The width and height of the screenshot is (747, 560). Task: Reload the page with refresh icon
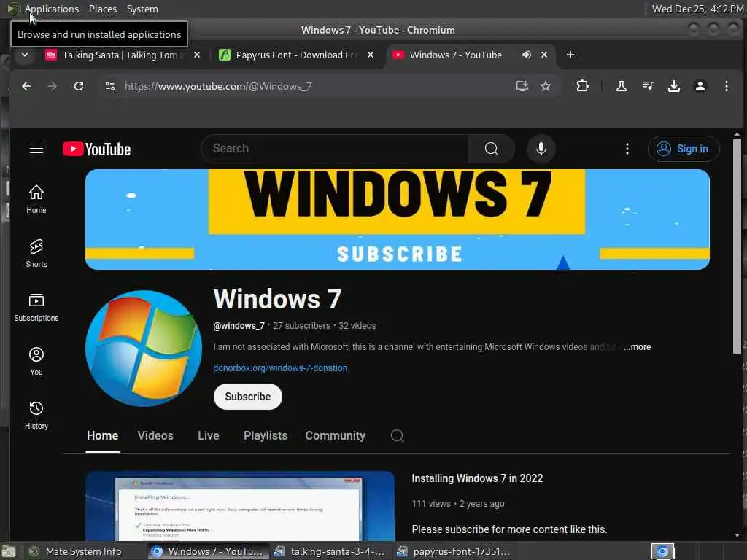(x=79, y=86)
